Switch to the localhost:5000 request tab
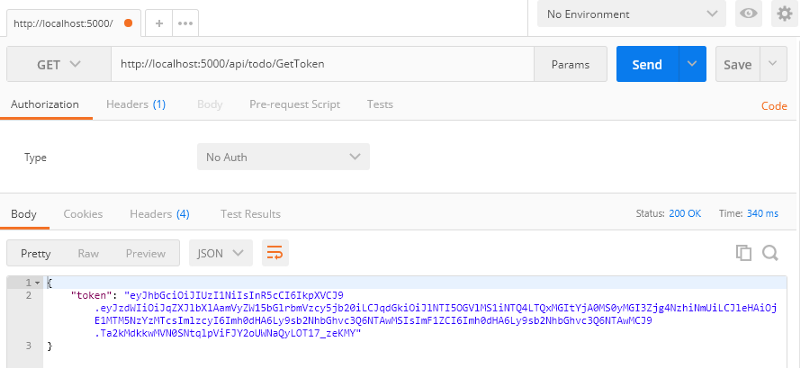Screen dimensions: 800x368 (x=73, y=23)
